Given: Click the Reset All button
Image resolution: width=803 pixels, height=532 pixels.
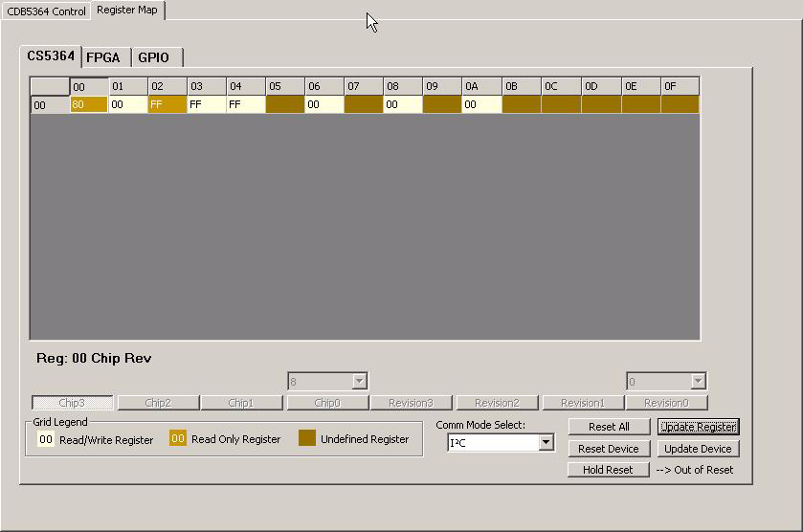Looking at the screenshot, I should click(x=609, y=427).
